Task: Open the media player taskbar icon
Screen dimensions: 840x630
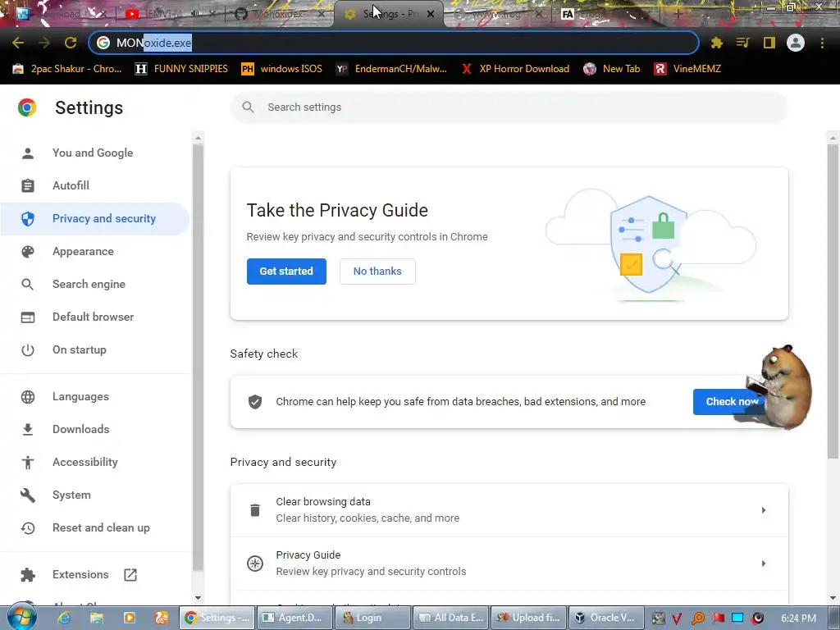Action: point(129,618)
